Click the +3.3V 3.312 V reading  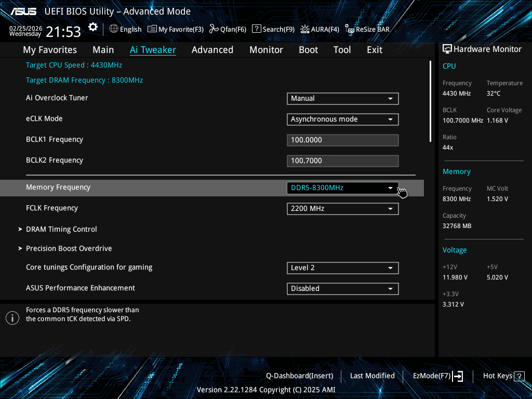click(x=453, y=304)
